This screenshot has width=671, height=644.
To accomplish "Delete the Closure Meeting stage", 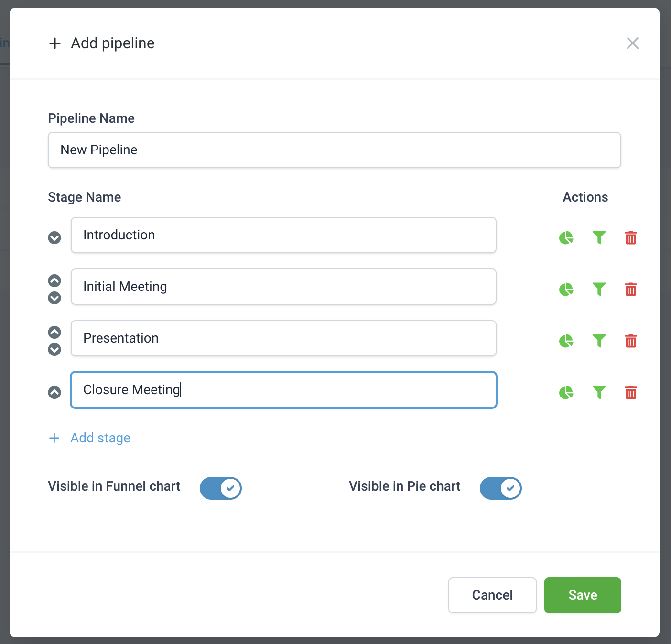I will click(631, 392).
